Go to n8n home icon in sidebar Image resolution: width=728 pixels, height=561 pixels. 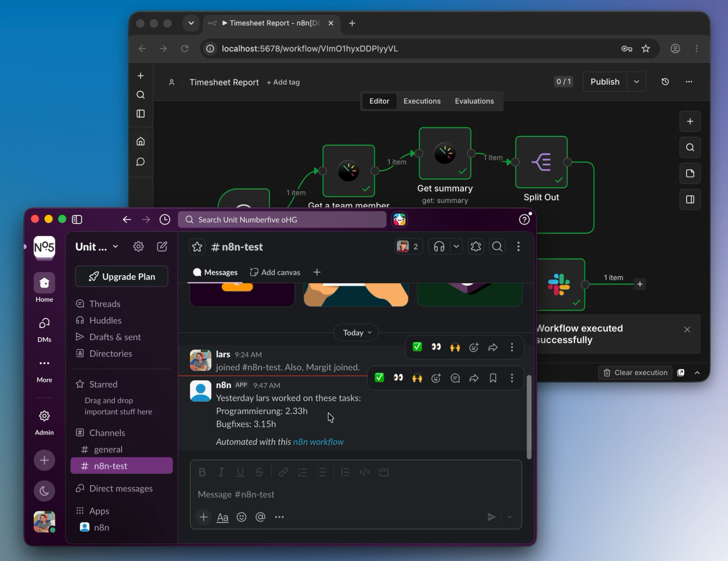coord(141,141)
